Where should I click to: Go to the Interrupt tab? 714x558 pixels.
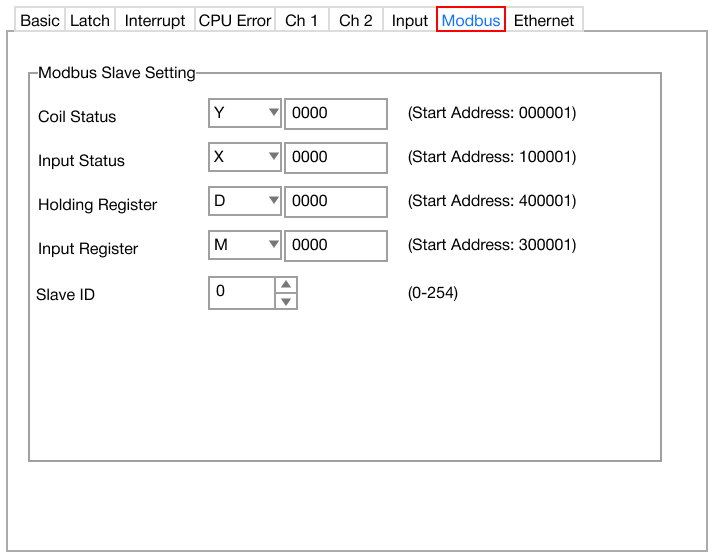point(155,20)
